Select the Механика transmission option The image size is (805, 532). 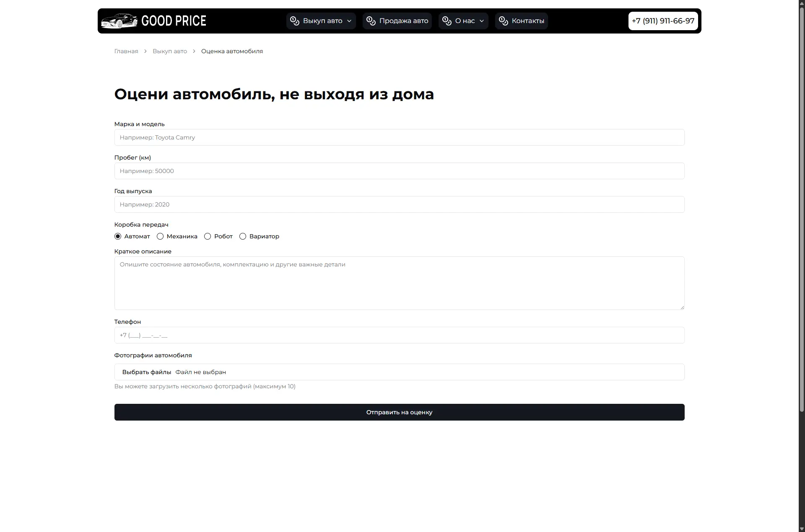pyautogui.click(x=160, y=236)
